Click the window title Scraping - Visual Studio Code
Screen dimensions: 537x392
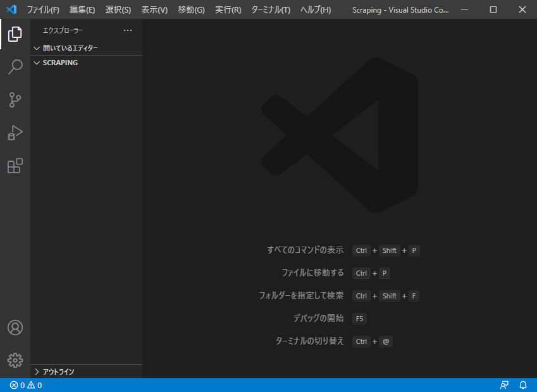(x=401, y=10)
